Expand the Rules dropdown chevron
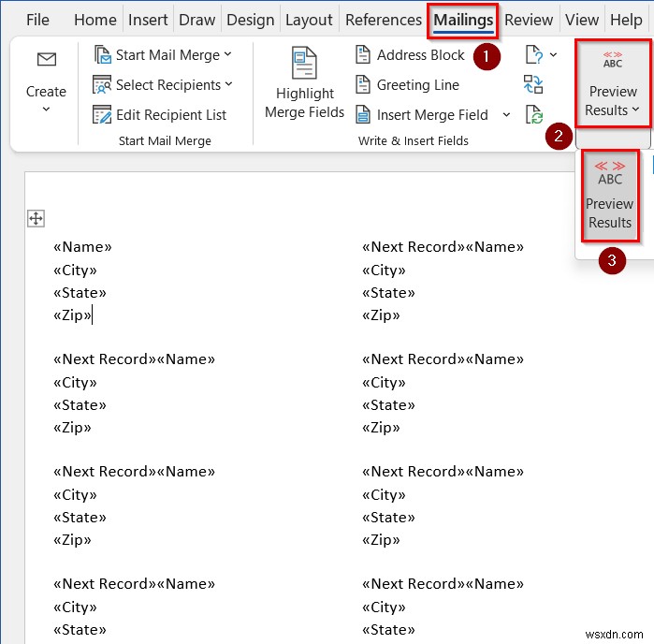Viewport: 654px width, 644px height. 553,54
